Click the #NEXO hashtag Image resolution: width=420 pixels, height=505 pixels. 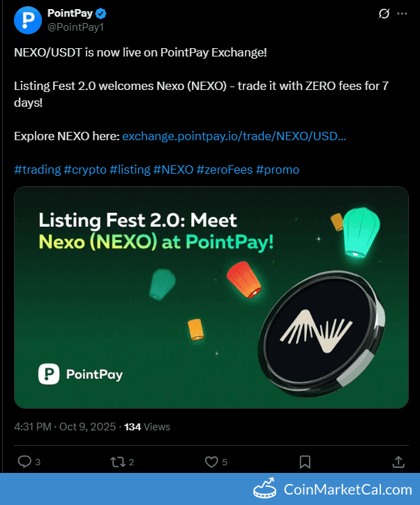(x=174, y=169)
